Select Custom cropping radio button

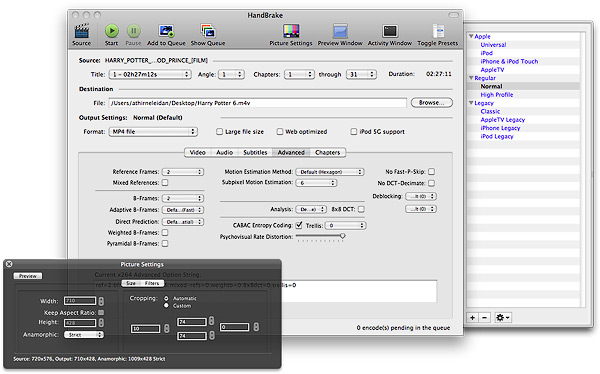(x=166, y=305)
